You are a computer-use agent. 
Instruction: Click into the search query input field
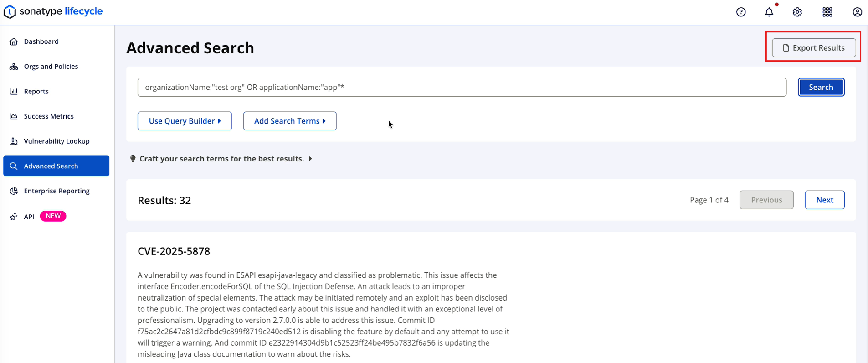(x=462, y=87)
